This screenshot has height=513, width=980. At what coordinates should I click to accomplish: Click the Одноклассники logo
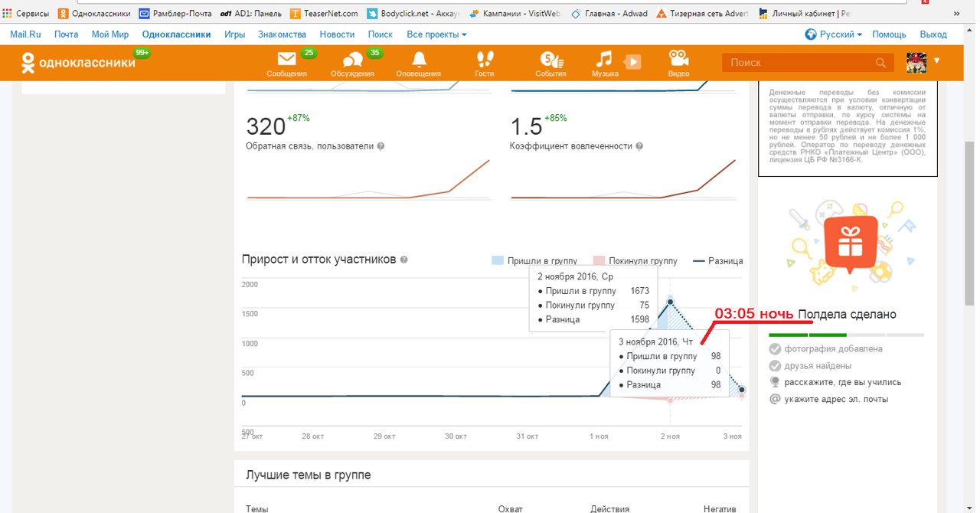77,62
